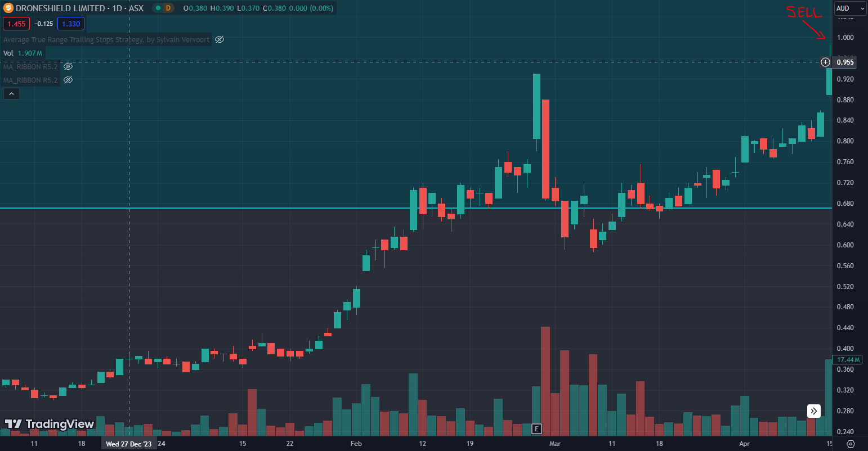Click the DroneShield orange symbol logo
The width and height of the screenshot is (868, 451).
[8, 8]
